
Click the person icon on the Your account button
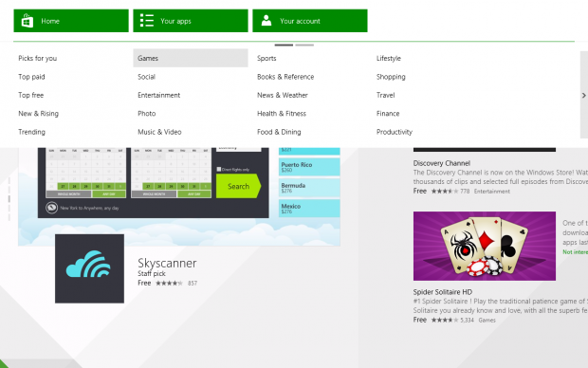(x=266, y=21)
